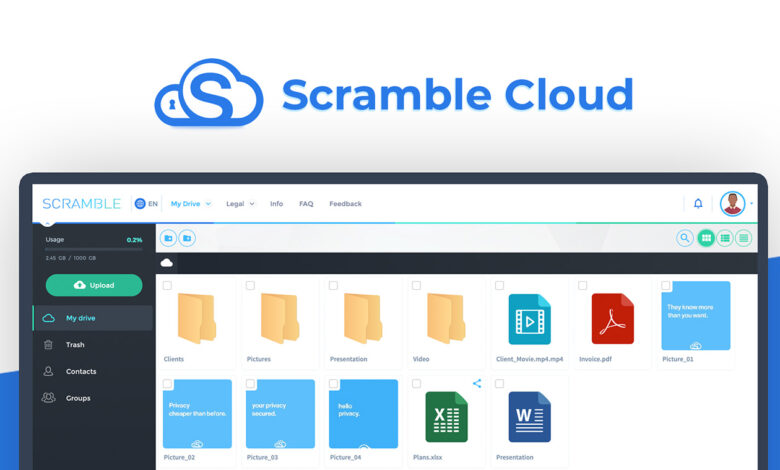Screen dimensions: 780x470
Task: Select the Picture_02 checkbox
Action: [x=168, y=383]
